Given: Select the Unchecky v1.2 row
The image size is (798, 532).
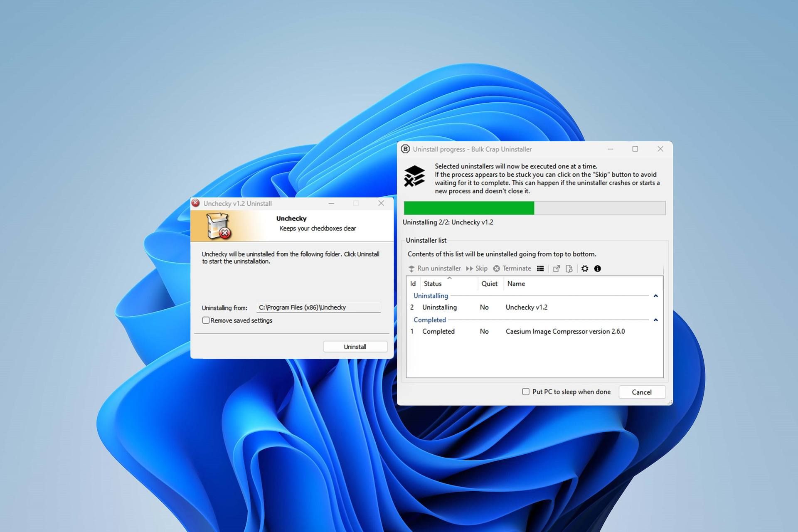Looking at the screenshot, I should [x=534, y=307].
